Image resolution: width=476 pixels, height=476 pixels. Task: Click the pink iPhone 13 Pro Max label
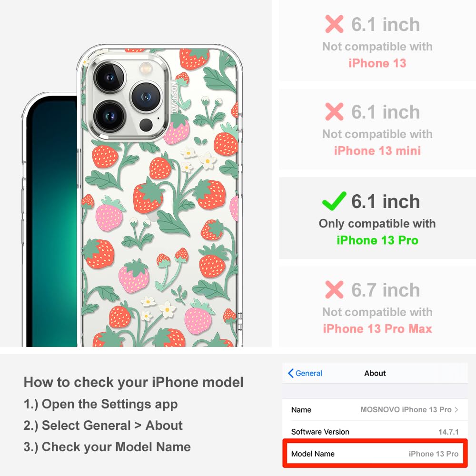377,329
